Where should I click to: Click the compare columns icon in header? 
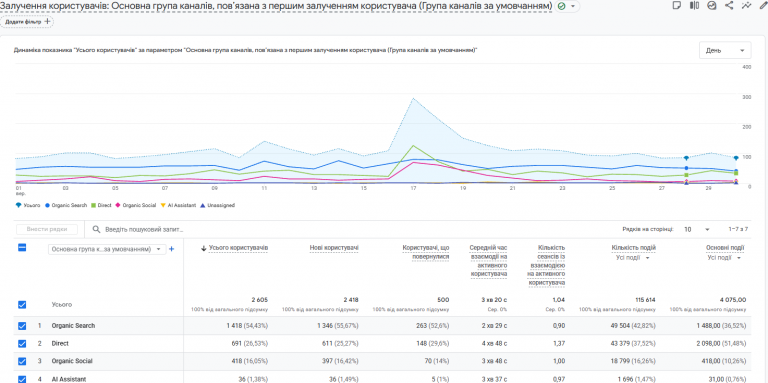pos(694,5)
